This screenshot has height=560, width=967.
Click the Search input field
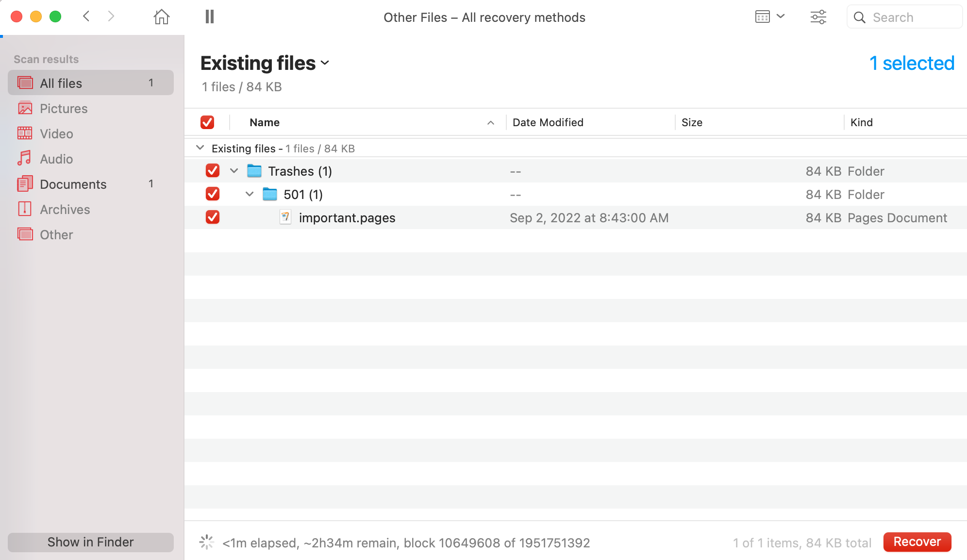pos(908,17)
